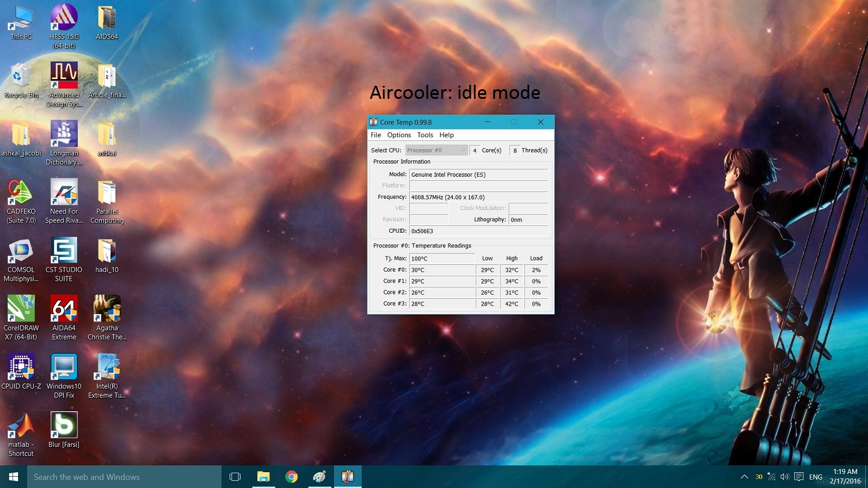Viewport: 868px width, 488px height.
Task: Minimize the Core Temp window
Action: pyautogui.click(x=488, y=122)
